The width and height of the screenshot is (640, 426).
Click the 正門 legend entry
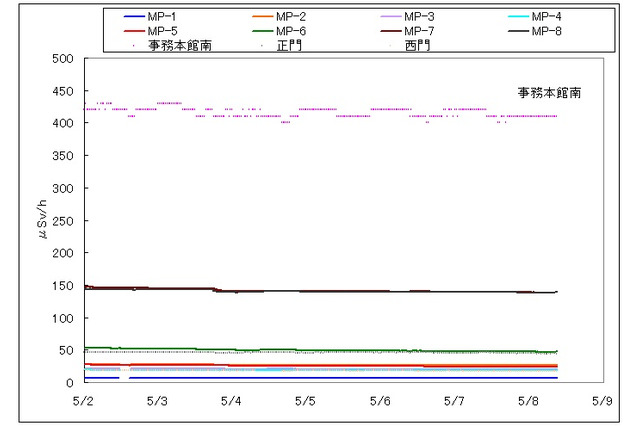[x=289, y=45]
